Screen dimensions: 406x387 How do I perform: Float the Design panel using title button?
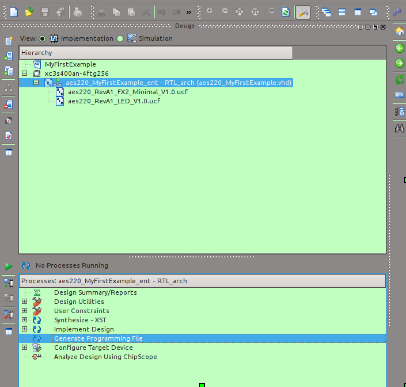click(376, 27)
